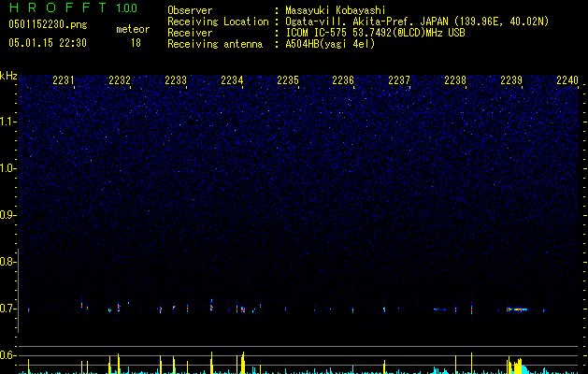Select the file name 0501152230.png
The width and height of the screenshot is (588, 374).
(48, 24)
